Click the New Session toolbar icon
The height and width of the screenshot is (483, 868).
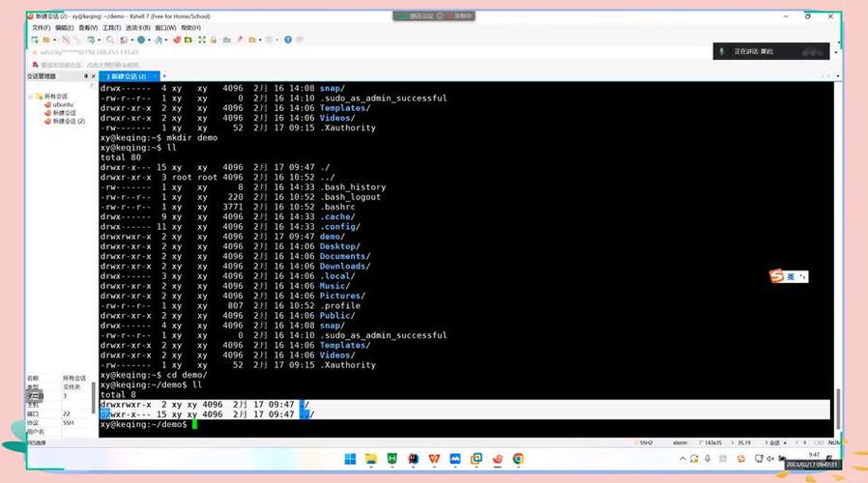click(x=35, y=40)
